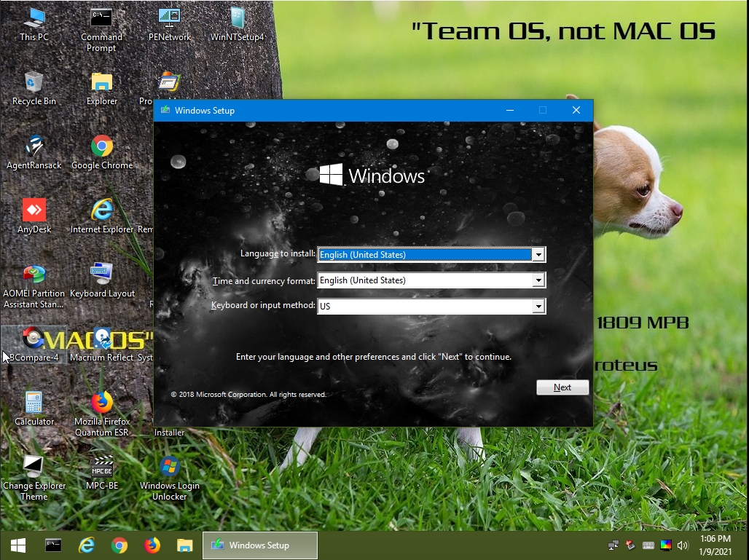
Task: Select the MPC-BE desktop shortcut
Action: pos(102,473)
